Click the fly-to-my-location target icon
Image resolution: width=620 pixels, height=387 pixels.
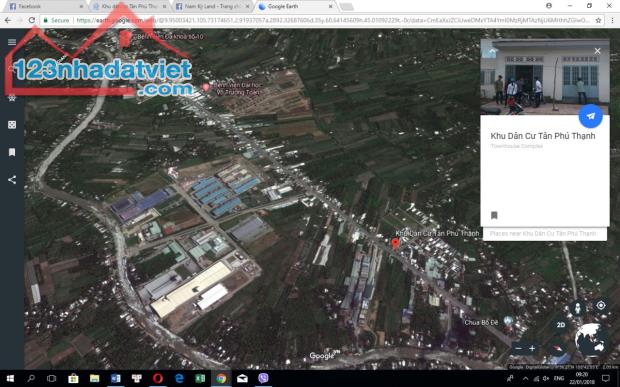click(601, 305)
